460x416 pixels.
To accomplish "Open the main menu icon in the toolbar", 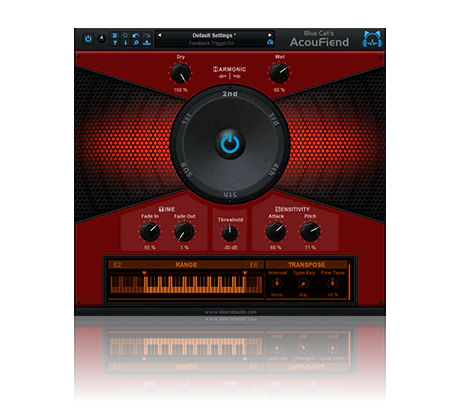I will pos(115,35).
